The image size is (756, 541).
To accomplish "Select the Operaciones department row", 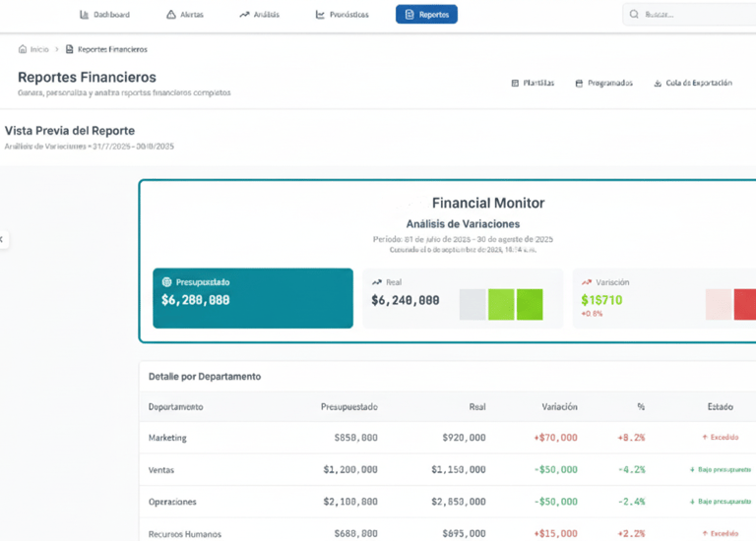I will [x=448, y=502].
